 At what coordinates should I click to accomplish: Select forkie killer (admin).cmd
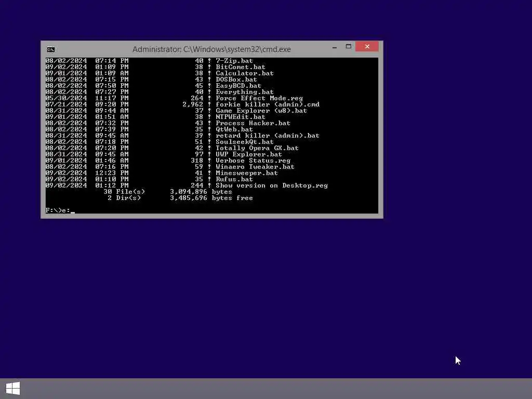[x=268, y=104]
